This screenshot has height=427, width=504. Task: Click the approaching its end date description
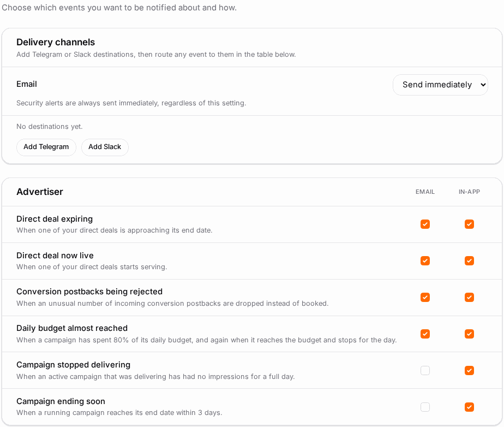tap(115, 230)
